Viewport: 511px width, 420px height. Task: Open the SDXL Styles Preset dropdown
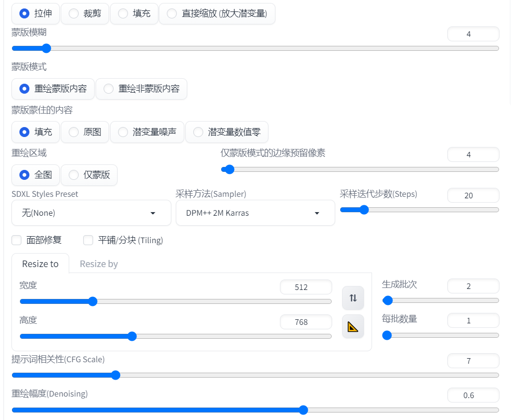pos(91,213)
